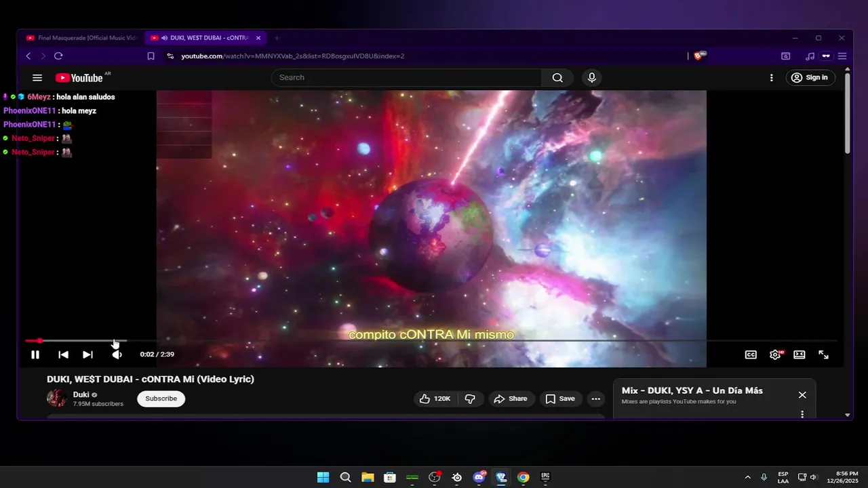Open File Explorer from taskbar
This screenshot has height=488, width=868.
(x=368, y=477)
